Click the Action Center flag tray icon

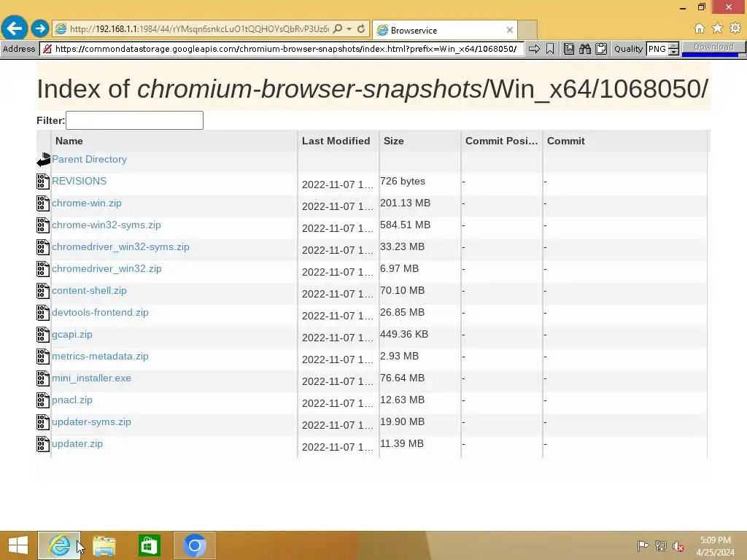tap(643, 545)
